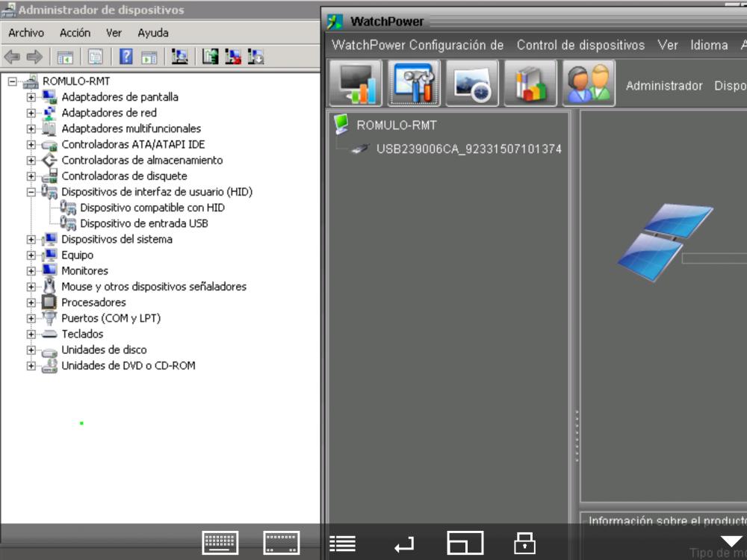747x560 pixels.
Task: Expand Controladoras ATA/ATAPI IDE node
Action: pyautogui.click(x=31, y=145)
